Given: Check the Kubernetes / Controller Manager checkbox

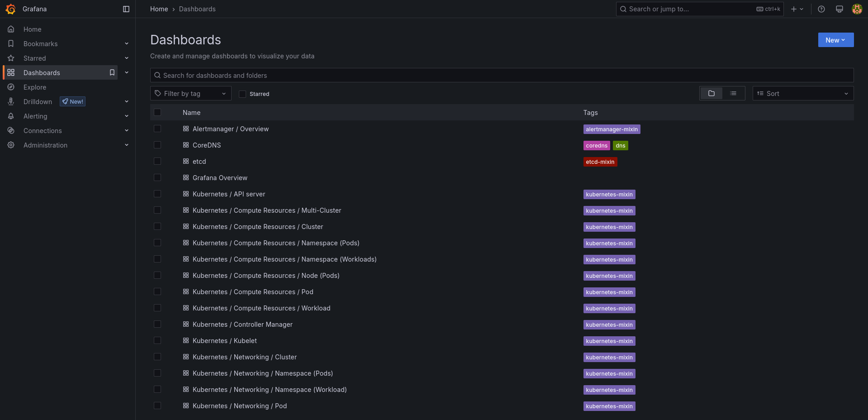Looking at the screenshot, I should click(x=157, y=324).
